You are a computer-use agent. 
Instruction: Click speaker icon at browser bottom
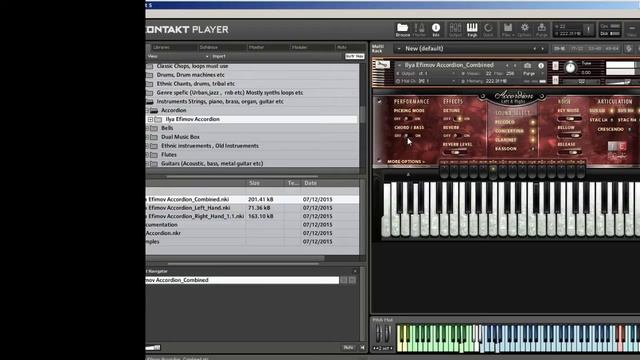pyautogui.click(x=362, y=347)
